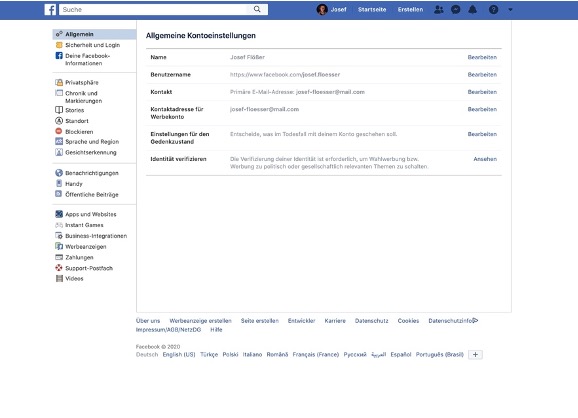Click Ansehen for Identität verifizieren
The height and width of the screenshot is (418, 578).
(x=485, y=159)
